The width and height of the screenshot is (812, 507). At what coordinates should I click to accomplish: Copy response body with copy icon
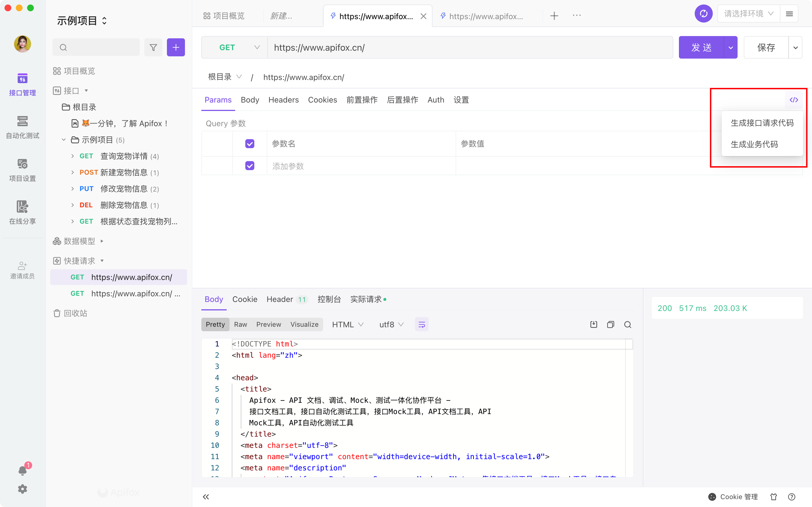(610, 324)
